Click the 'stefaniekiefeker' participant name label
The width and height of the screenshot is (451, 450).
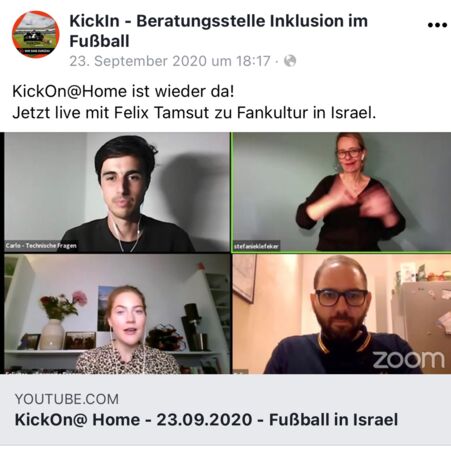click(256, 246)
